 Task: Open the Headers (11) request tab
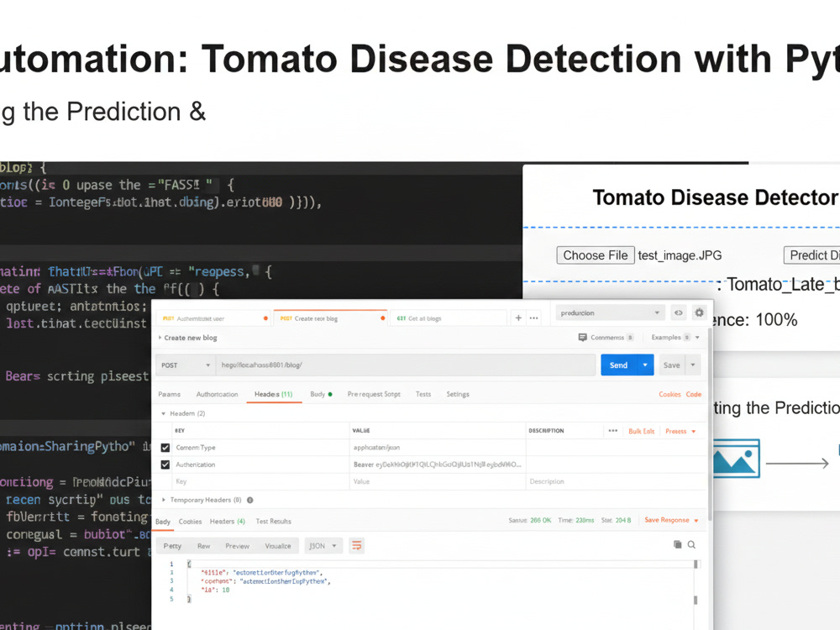pos(273,394)
